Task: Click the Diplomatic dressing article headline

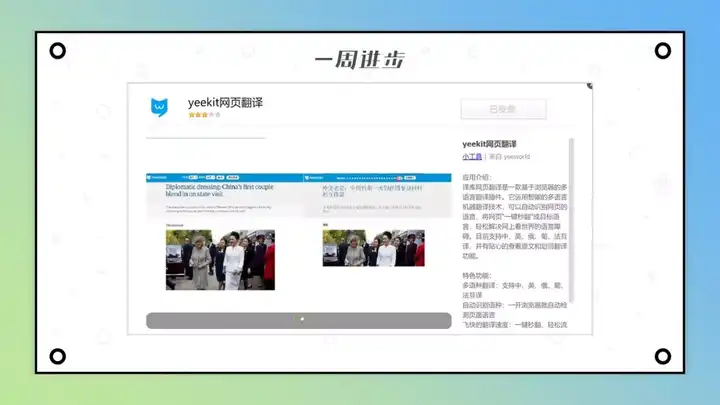Action: [x=219, y=191]
